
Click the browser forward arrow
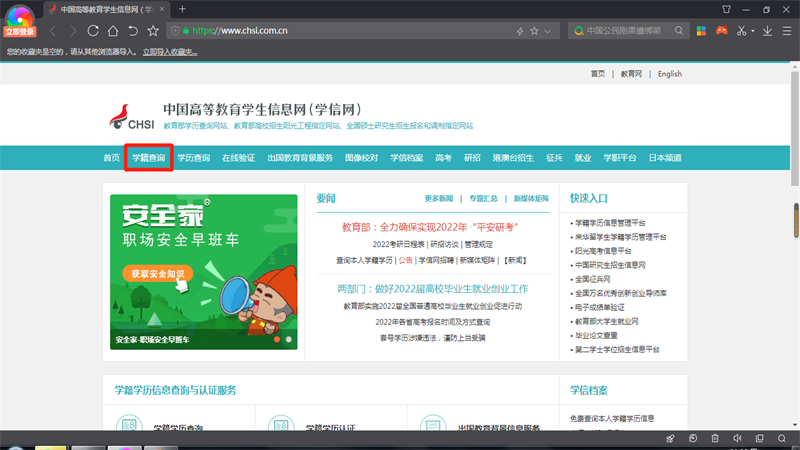(73, 31)
